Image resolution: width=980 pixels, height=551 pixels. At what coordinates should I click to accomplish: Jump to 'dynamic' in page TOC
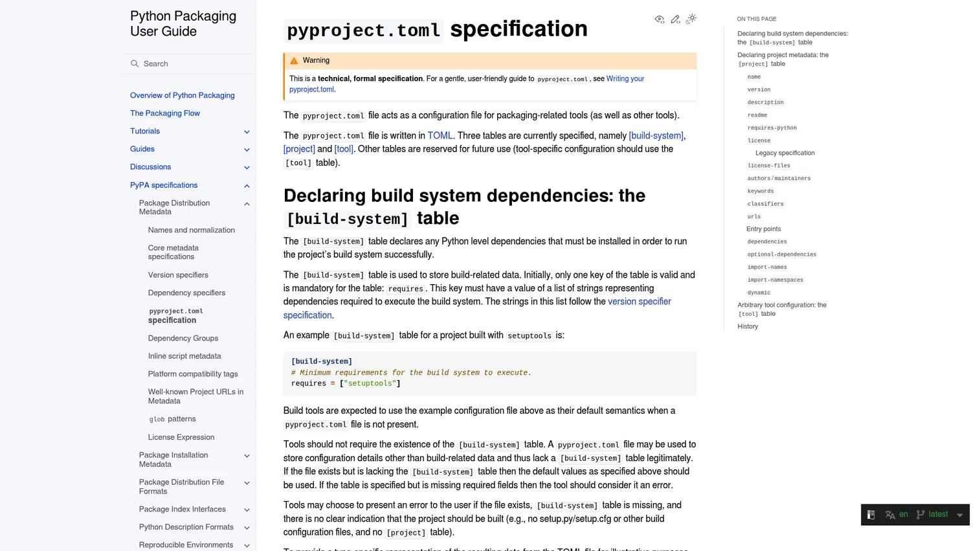click(759, 293)
